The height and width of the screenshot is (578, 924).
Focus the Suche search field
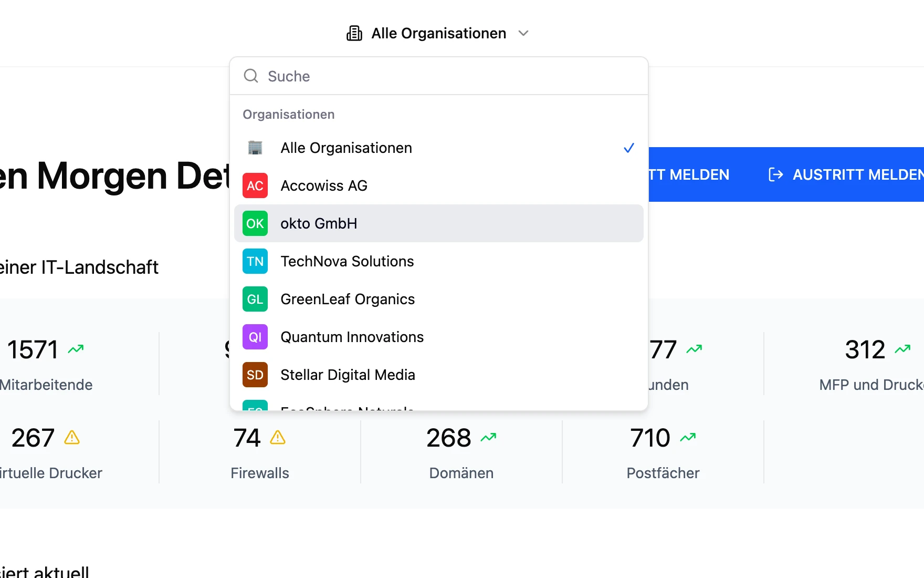point(439,76)
